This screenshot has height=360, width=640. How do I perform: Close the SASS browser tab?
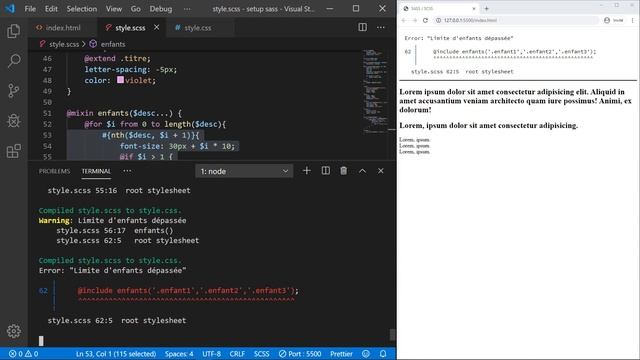click(474, 8)
